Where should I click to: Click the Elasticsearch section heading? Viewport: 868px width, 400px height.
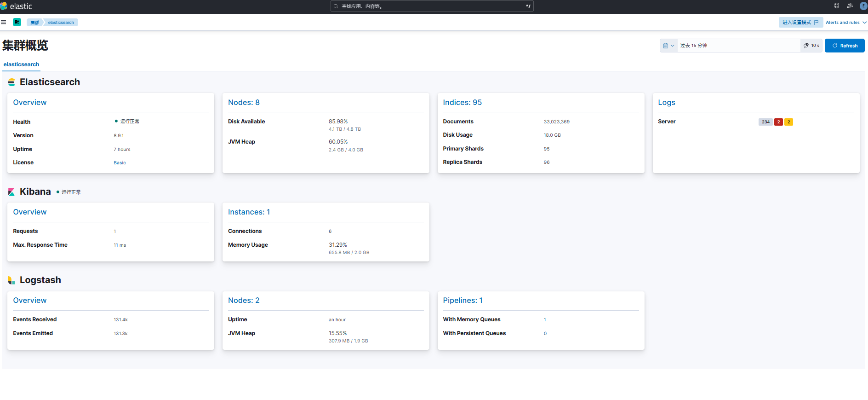pos(50,82)
